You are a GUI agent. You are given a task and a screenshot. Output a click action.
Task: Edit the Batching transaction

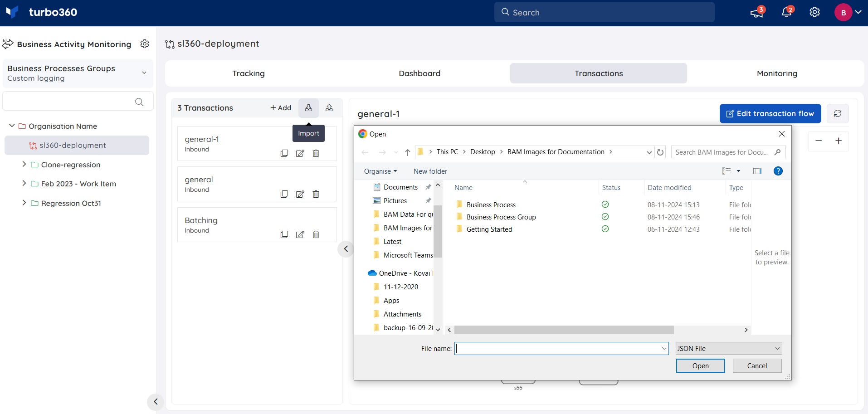[300, 234]
